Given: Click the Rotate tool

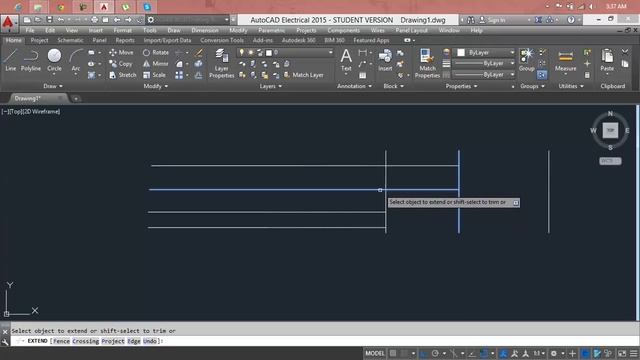Looking at the screenshot, I should [156, 53].
